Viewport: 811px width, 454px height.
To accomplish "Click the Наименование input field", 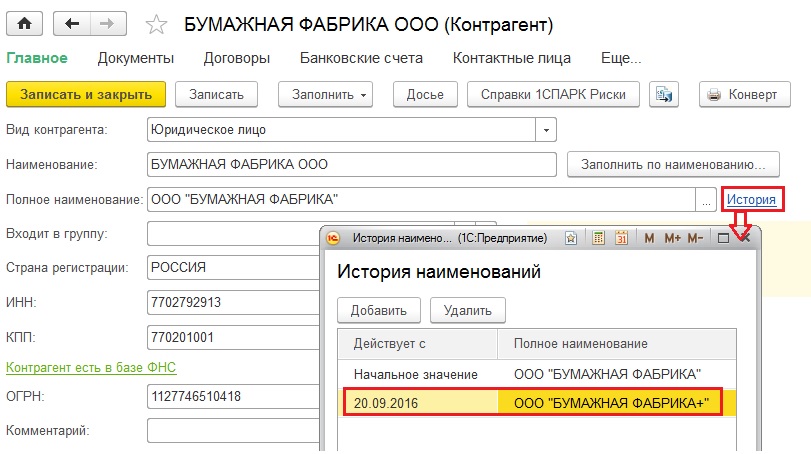I will coord(352,164).
